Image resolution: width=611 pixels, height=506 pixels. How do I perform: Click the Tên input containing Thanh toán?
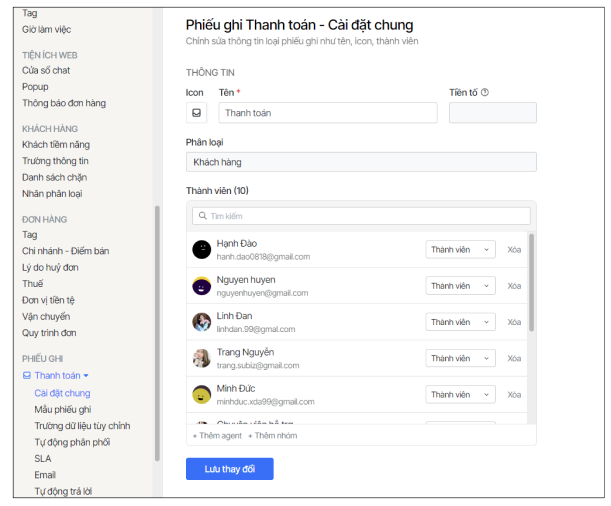point(328,113)
